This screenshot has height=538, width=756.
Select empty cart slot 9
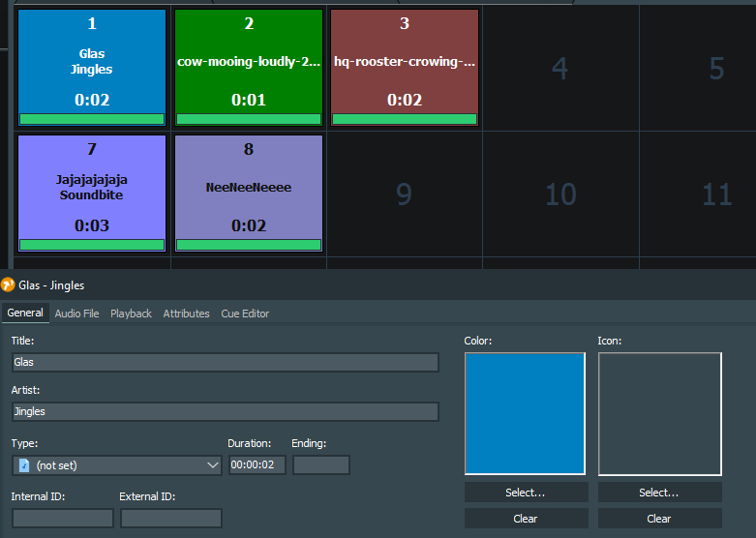coord(405,194)
